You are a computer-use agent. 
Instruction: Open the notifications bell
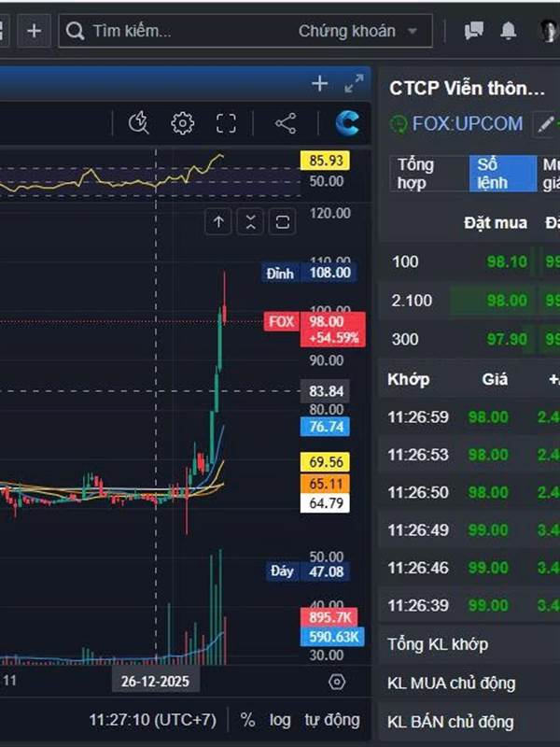[508, 31]
